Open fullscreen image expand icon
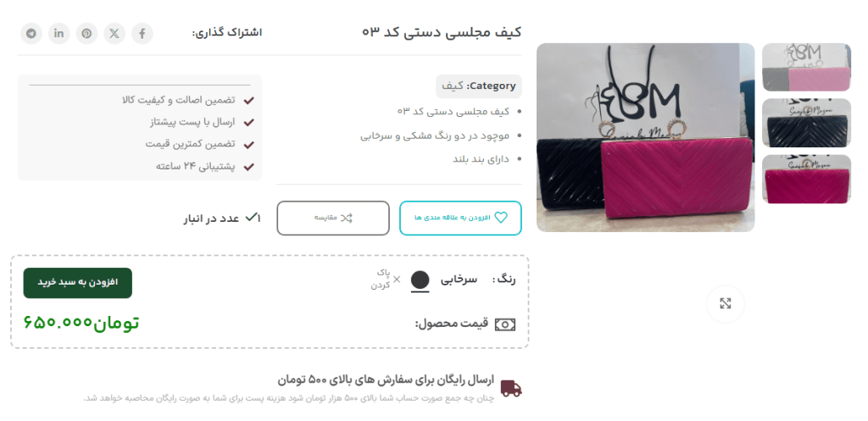The image size is (868, 421). click(x=726, y=304)
